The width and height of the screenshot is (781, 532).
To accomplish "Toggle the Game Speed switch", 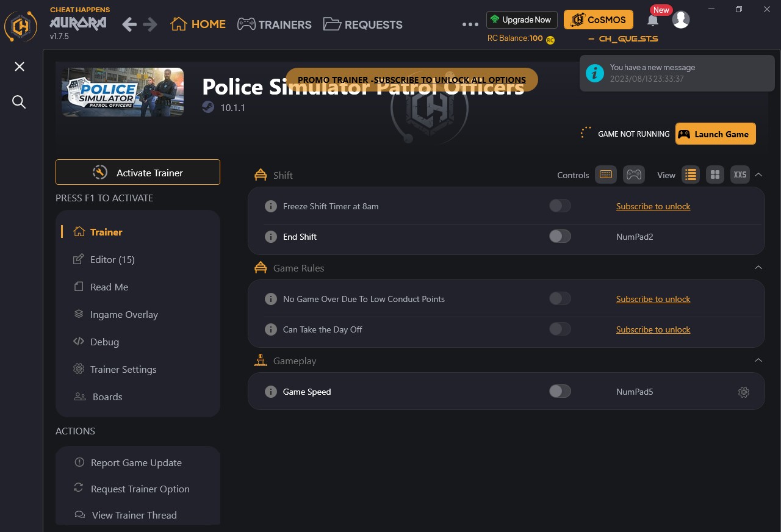I will click(560, 391).
